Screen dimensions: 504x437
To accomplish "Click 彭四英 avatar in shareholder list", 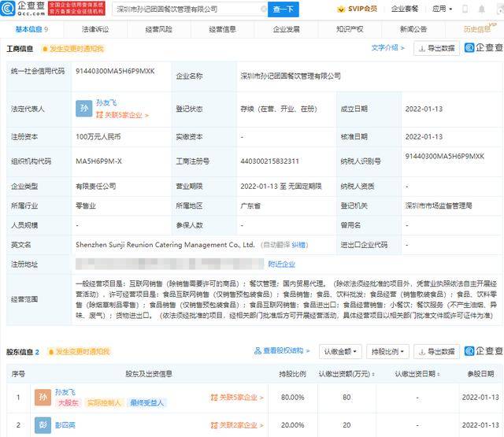I will click(x=43, y=425).
